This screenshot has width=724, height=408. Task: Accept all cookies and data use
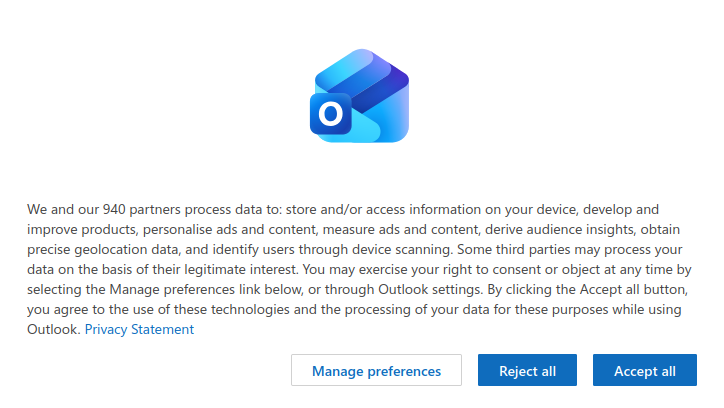[644, 371]
